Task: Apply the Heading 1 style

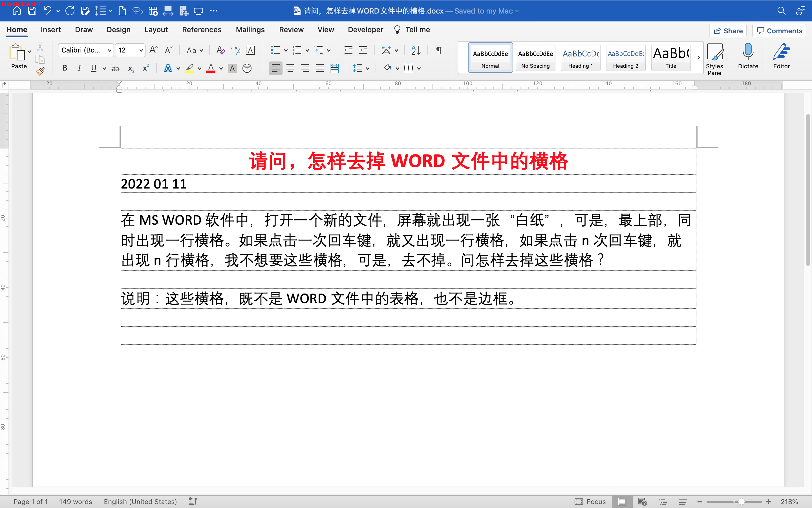Action: [581, 58]
